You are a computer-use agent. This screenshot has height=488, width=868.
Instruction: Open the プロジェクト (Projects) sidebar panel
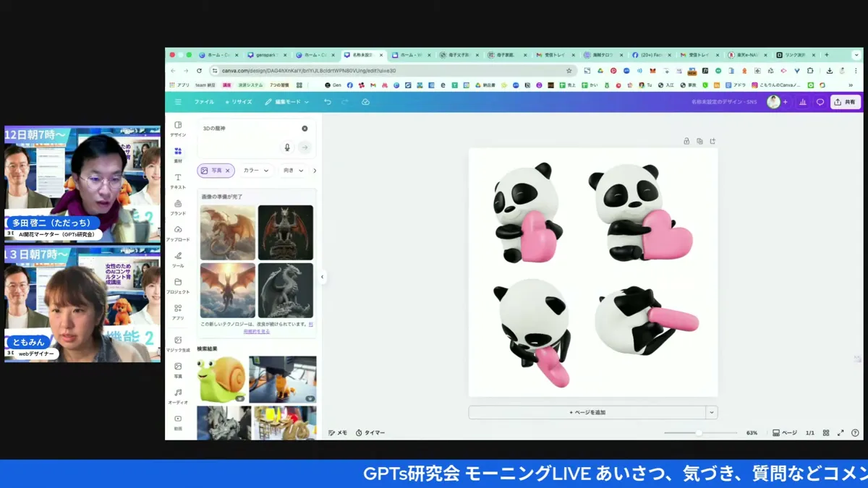[x=178, y=286]
